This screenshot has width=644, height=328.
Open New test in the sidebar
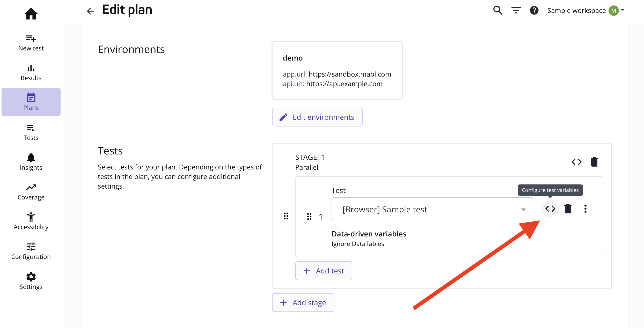point(31,43)
